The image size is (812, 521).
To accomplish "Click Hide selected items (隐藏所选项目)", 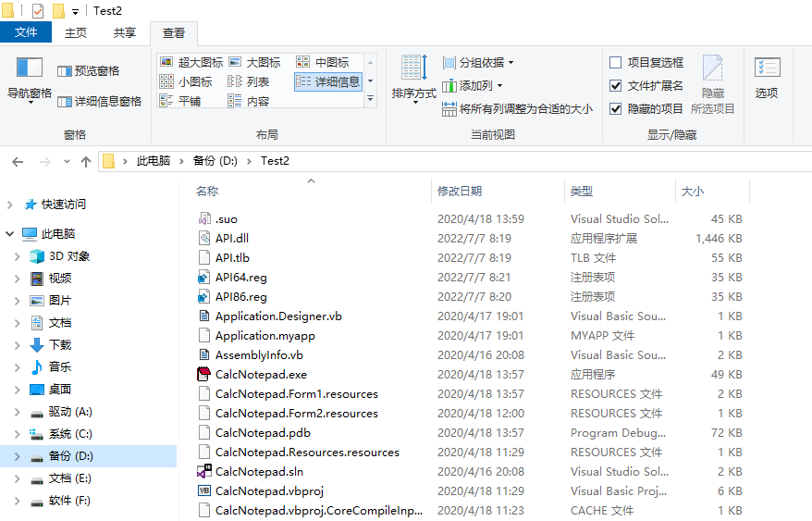I will [712, 84].
